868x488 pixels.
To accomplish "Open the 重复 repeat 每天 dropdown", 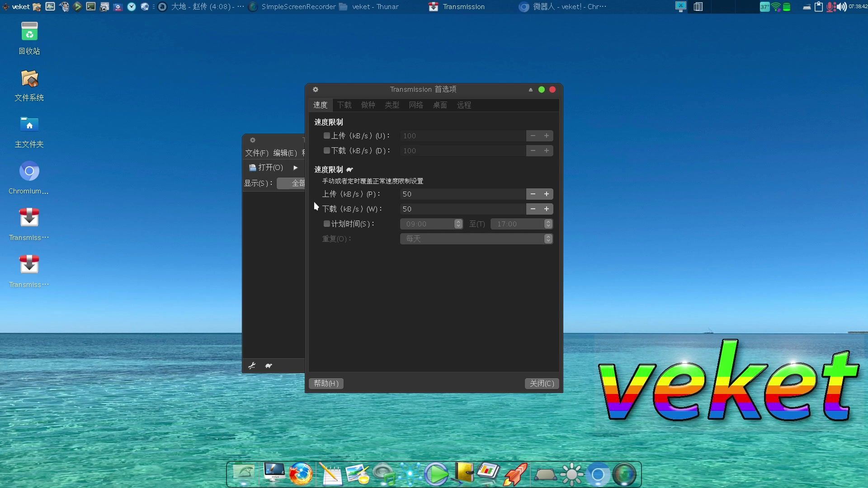I will (x=476, y=239).
